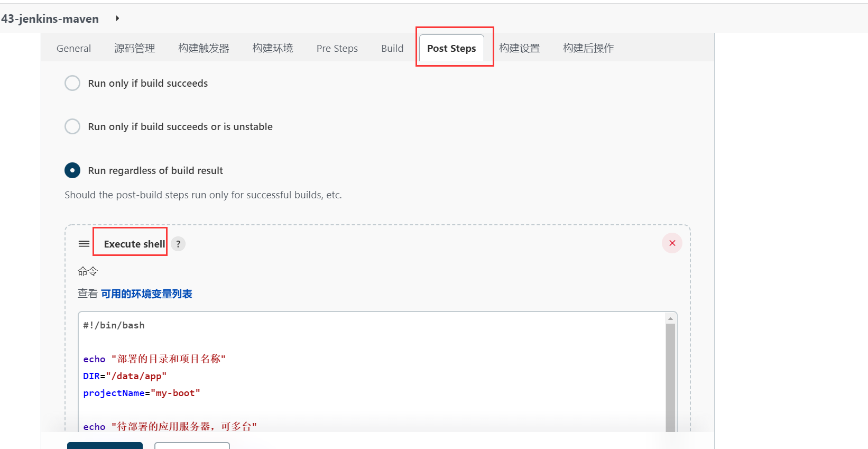Switch to the Build tab
Image resolution: width=868 pixels, height=449 pixels.
point(392,48)
